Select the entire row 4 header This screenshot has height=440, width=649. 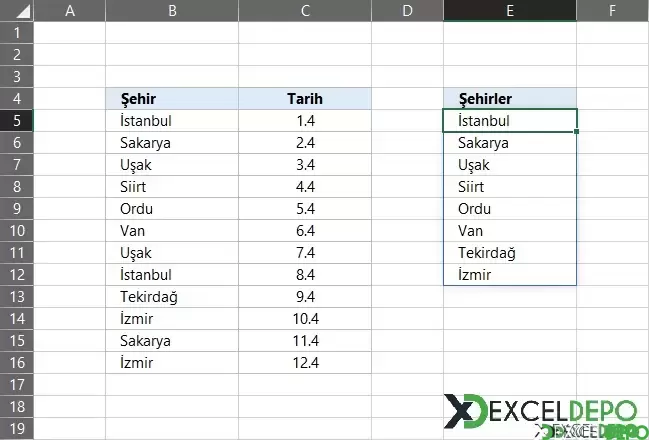pos(17,99)
